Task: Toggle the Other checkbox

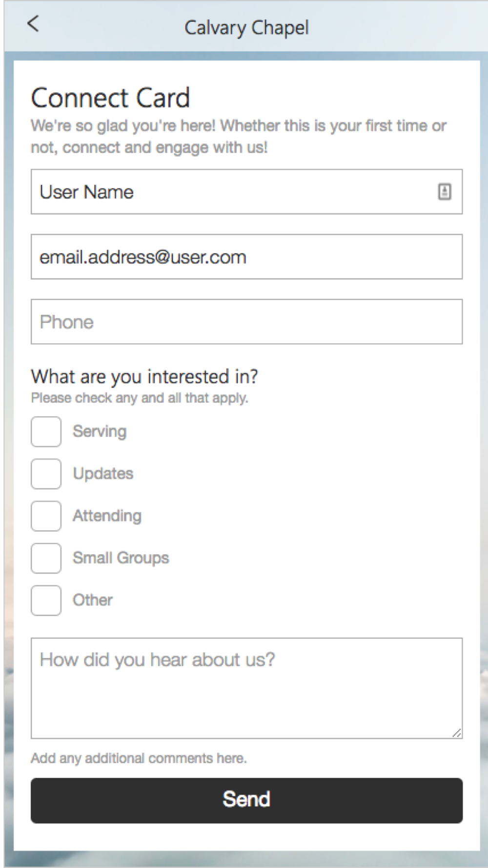Action: point(46,600)
